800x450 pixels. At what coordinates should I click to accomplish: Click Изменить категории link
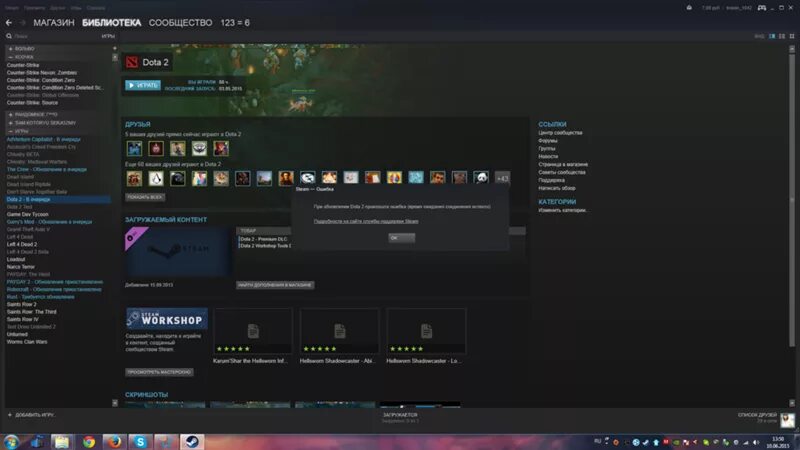tap(562, 210)
